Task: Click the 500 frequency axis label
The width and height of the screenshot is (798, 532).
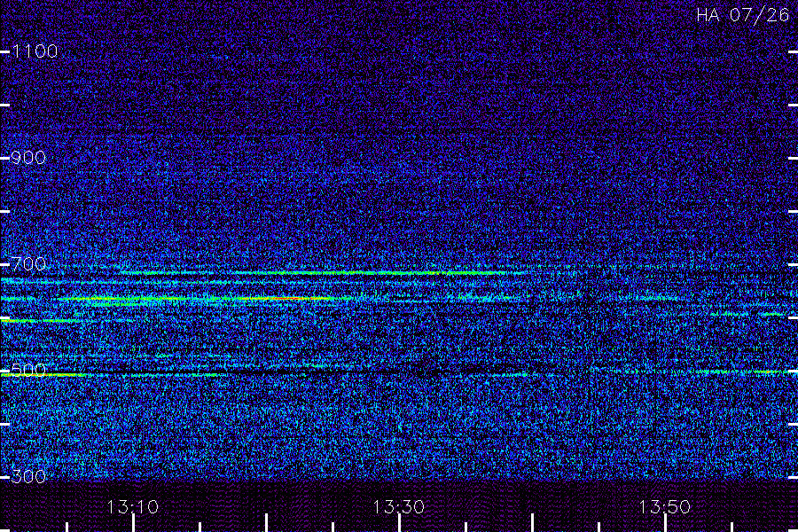Action: click(x=28, y=370)
